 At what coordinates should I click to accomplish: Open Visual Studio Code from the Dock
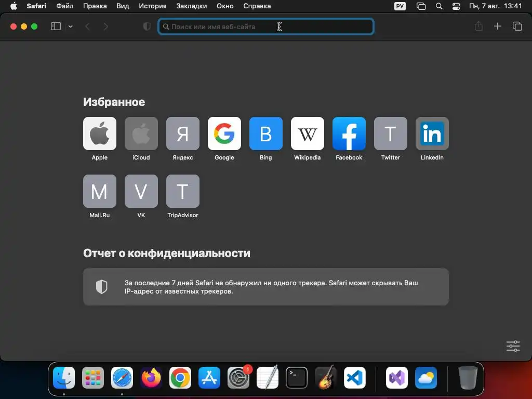[x=355, y=378]
